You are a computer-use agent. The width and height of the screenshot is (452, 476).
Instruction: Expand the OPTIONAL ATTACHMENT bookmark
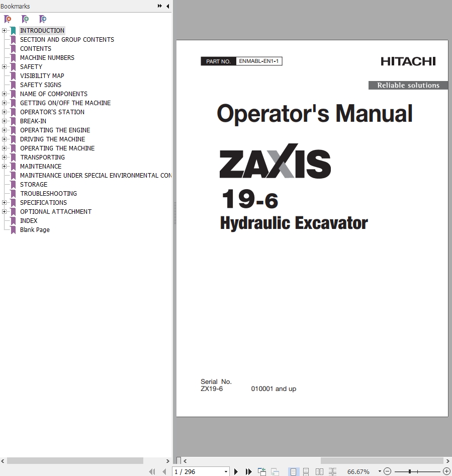[4, 212]
